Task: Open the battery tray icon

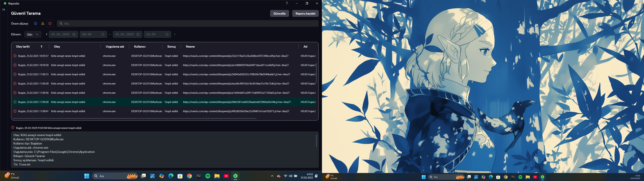Action: [296, 176]
